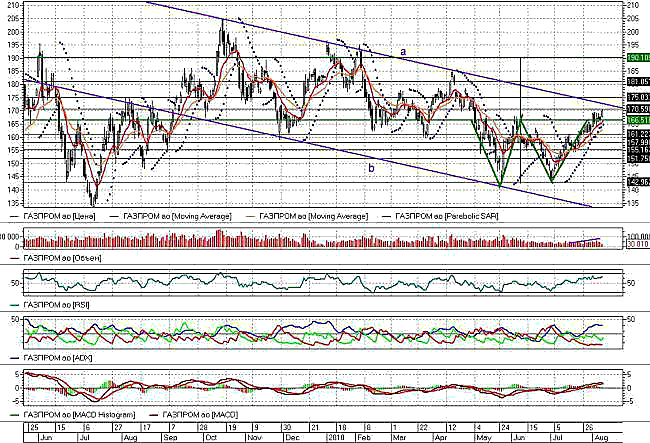Select date tick 27 on the timeline
Image resolution: width=650 pixels, height=443 pixels.
(118, 428)
